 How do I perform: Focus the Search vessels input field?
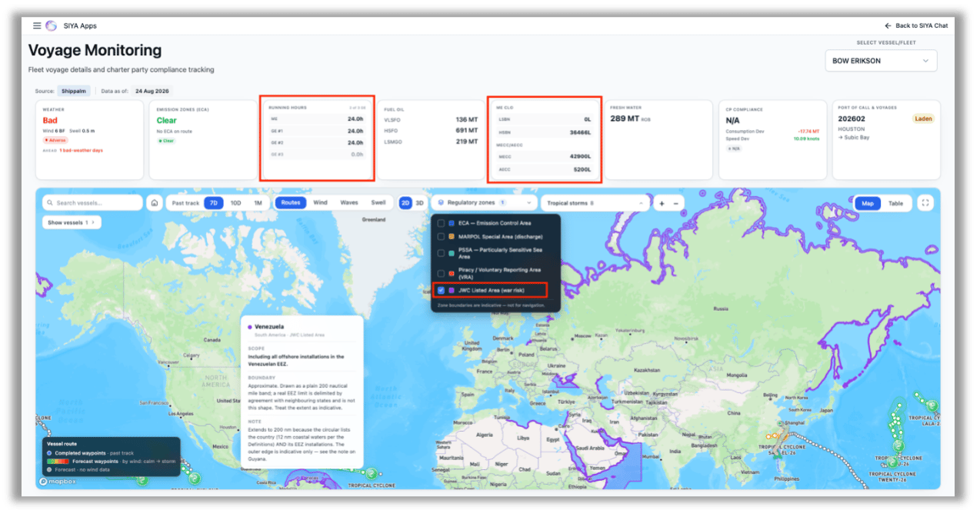pyautogui.click(x=92, y=203)
